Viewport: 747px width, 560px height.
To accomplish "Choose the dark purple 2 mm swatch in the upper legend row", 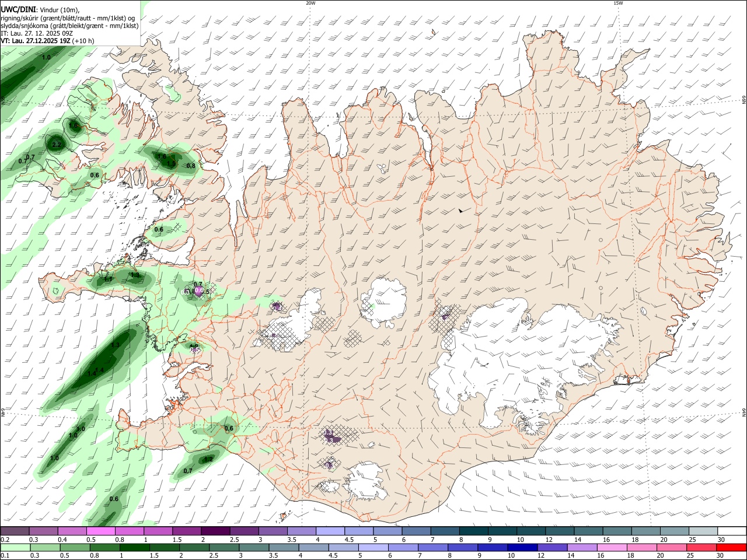I will coord(215,531).
